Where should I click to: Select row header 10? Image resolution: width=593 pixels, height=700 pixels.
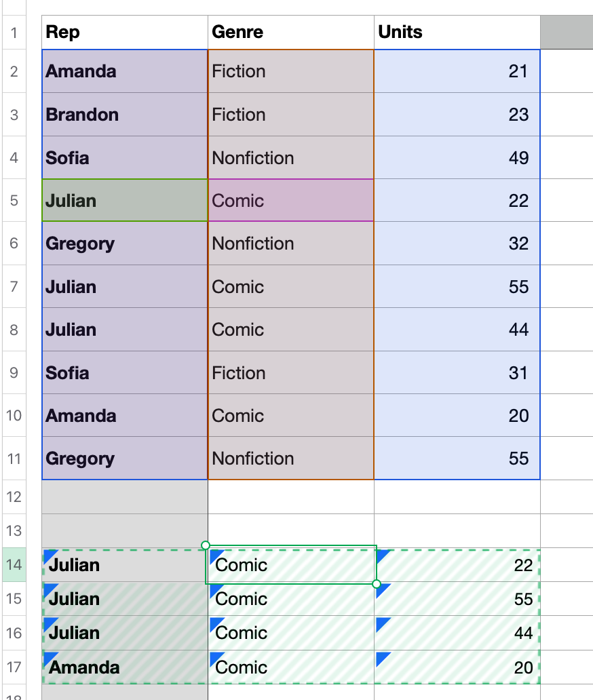pyautogui.click(x=14, y=415)
